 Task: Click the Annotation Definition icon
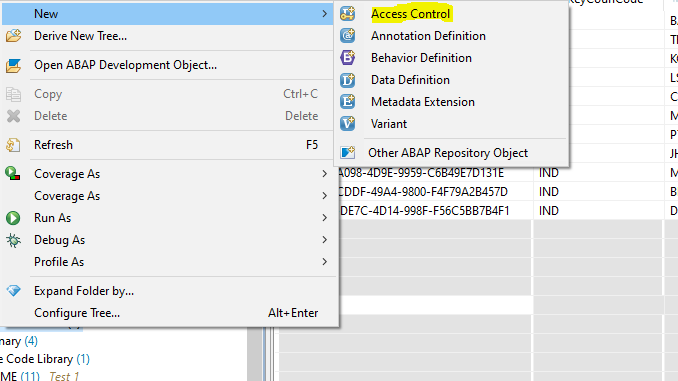coord(347,35)
